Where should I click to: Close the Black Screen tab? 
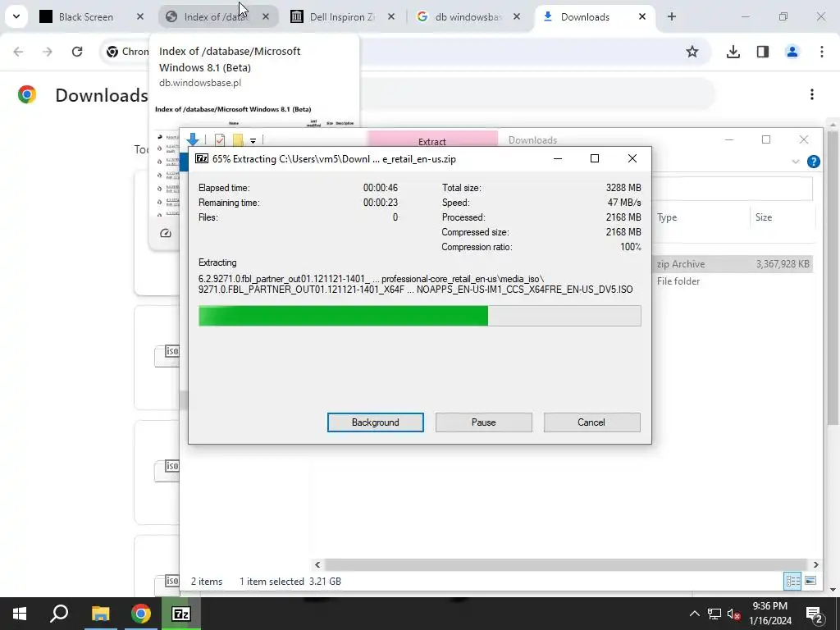139,17
